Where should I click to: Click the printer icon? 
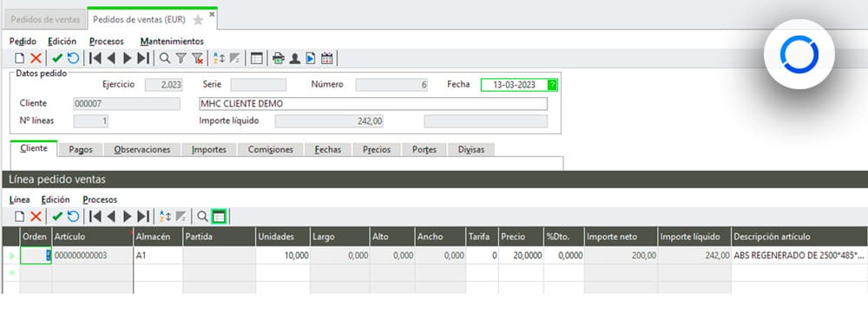click(x=279, y=58)
